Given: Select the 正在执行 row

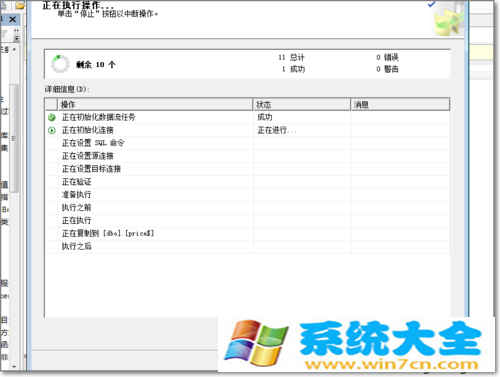Looking at the screenshot, I should coord(247,221).
